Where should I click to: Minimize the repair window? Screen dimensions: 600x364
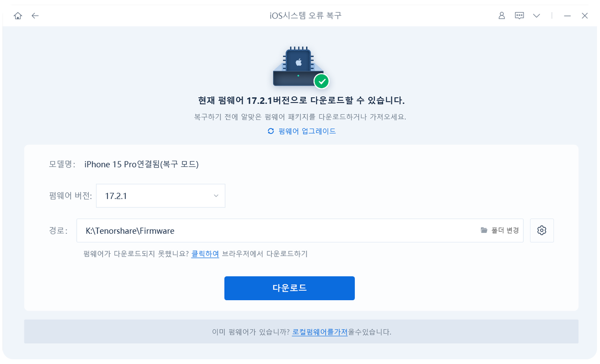tap(567, 16)
